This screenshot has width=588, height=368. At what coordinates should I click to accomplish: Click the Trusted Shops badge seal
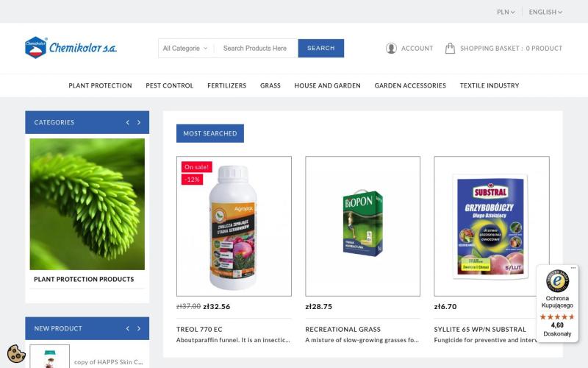[x=557, y=281]
